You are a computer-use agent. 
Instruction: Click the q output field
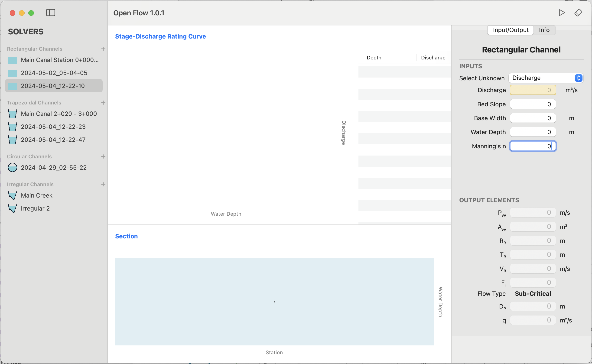point(533,320)
